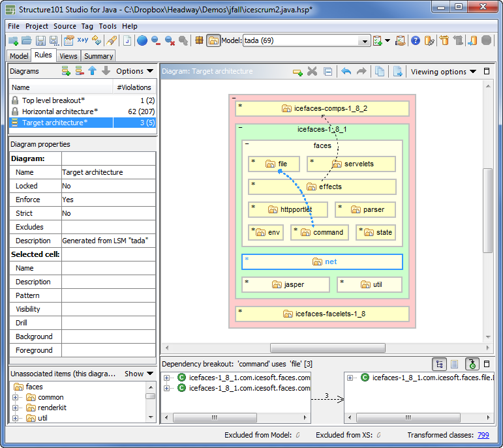The image size is (503, 448).
Task: Click the collapse cell icon in diagram toolbar
Action: click(x=328, y=72)
